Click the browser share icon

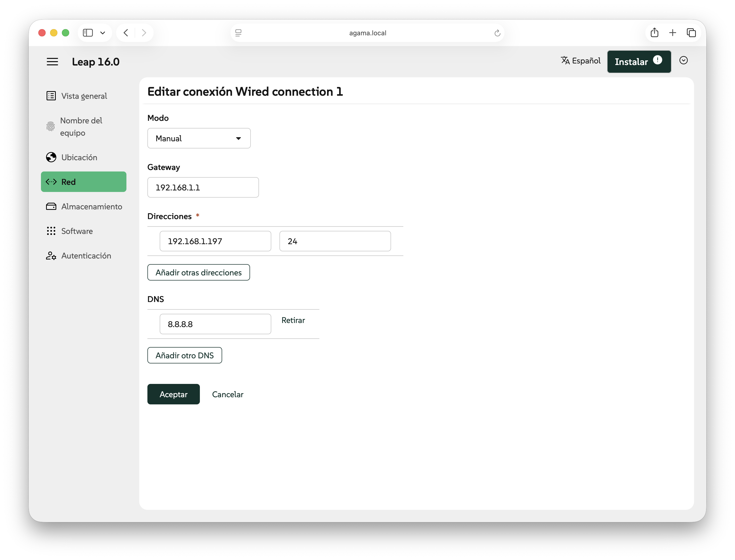pos(654,33)
